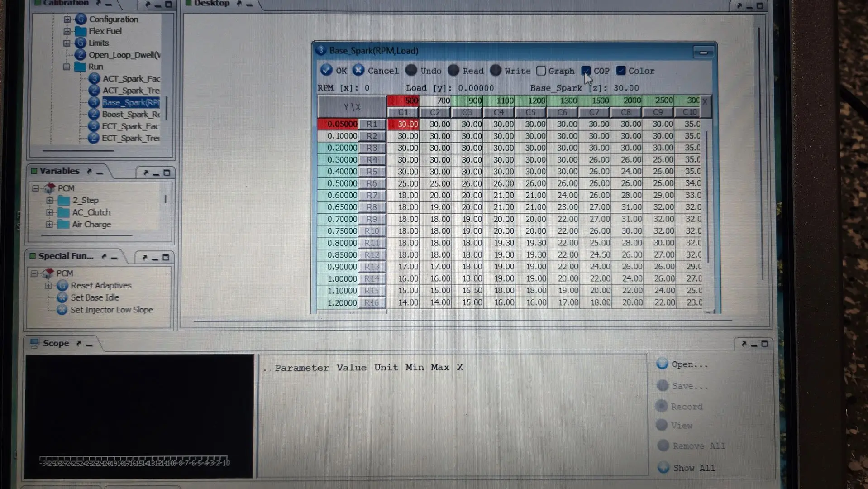
Task: Click the Show All icon in Scope
Action: pos(663,467)
